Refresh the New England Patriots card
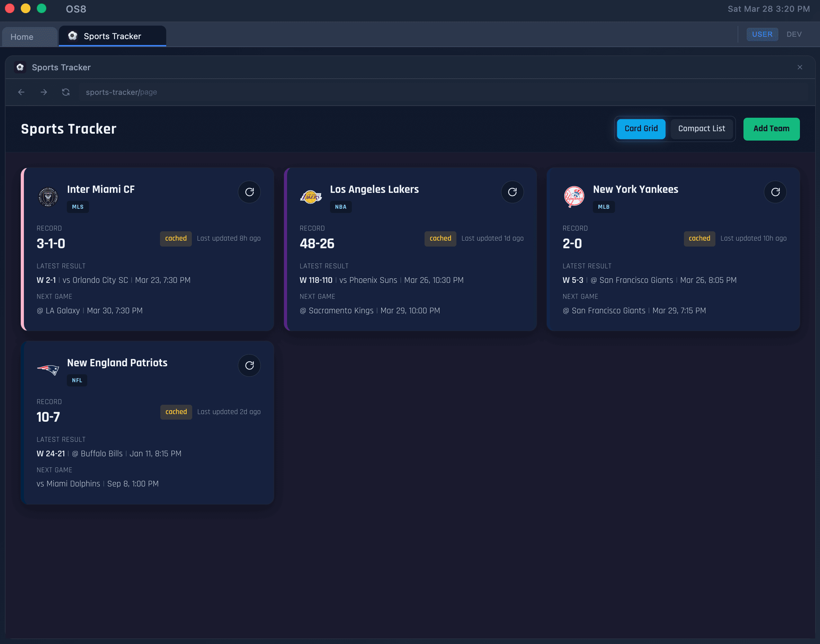Screen dimensions: 820x644 pos(249,365)
